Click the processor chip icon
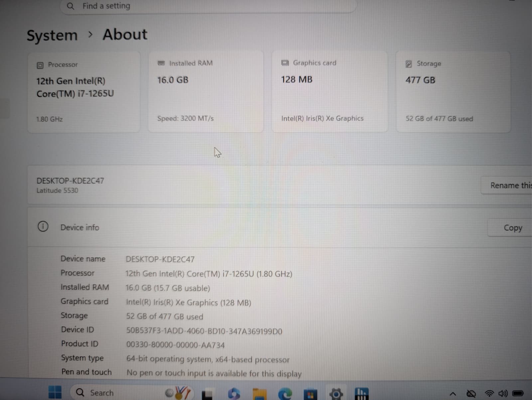The image size is (532, 400). pyautogui.click(x=40, y=65)
